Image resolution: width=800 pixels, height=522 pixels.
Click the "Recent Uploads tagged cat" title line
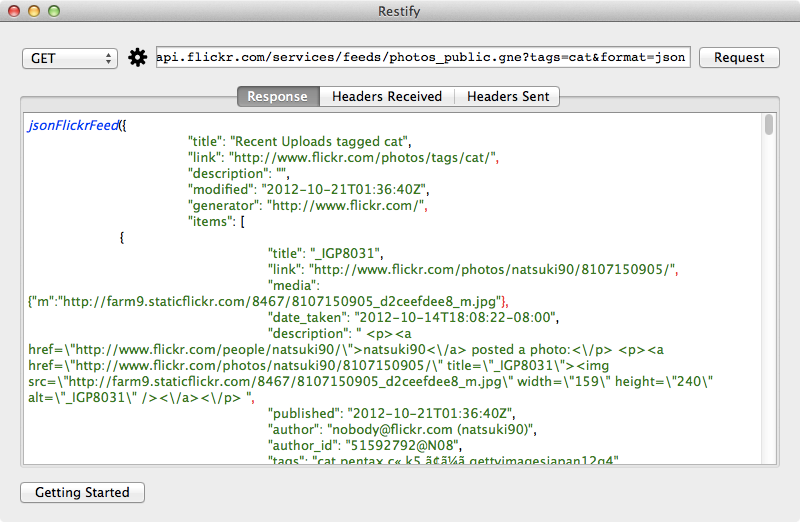click(x=299, y=141)
